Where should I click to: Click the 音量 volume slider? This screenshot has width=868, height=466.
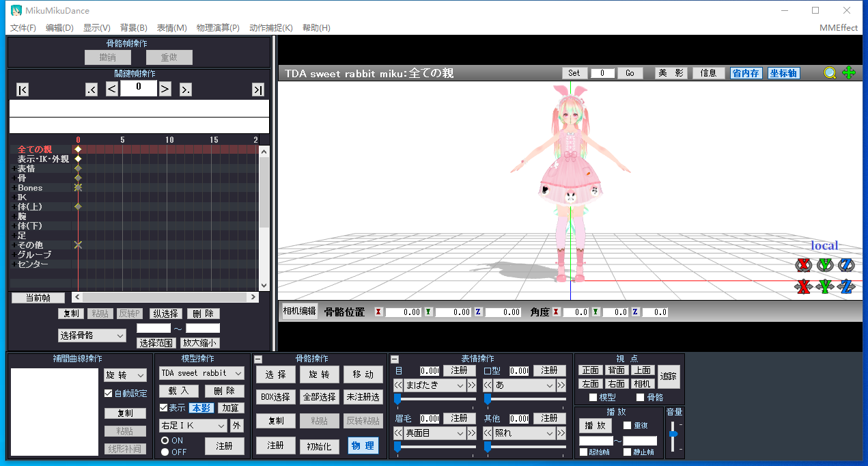click(x=673, y=435)
